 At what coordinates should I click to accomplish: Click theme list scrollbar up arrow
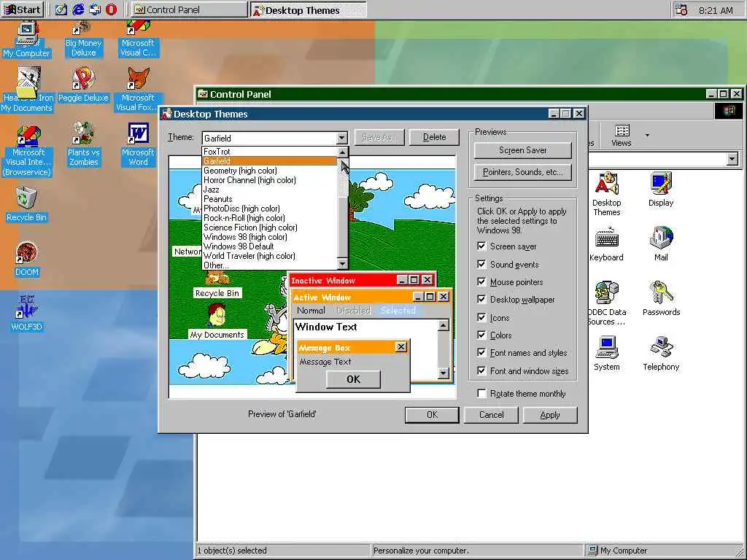[343, 152]
